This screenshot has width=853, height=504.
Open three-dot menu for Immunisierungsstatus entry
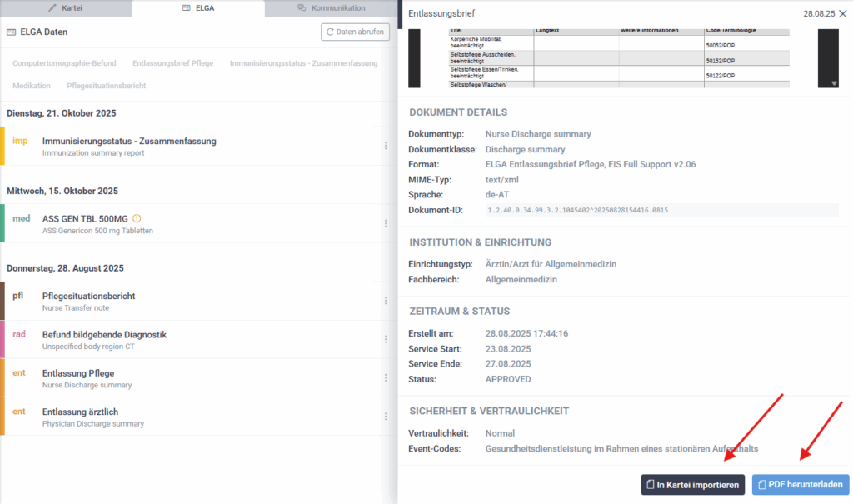pos(385,146)
